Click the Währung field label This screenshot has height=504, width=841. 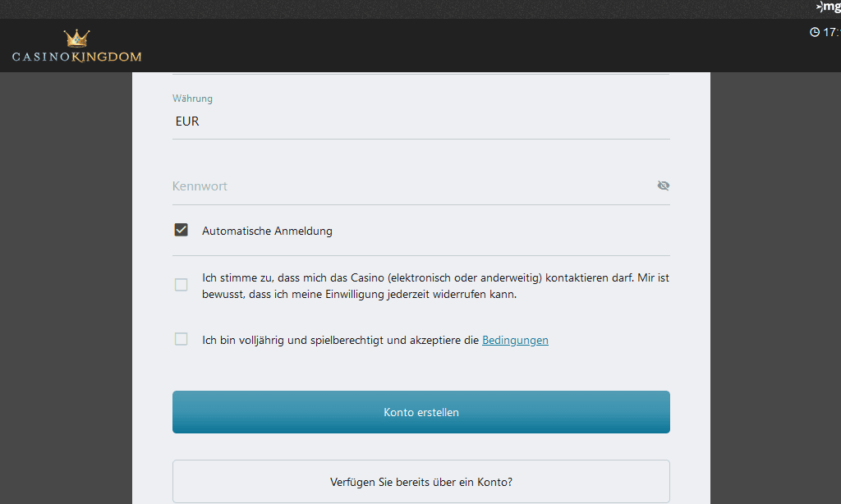(192, 99)
